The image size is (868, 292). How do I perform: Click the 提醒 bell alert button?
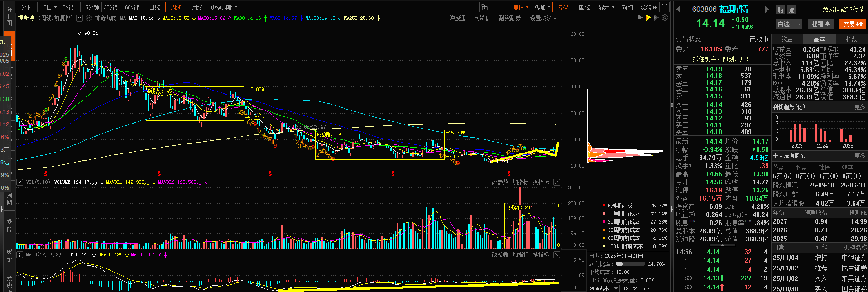(x=820, y=24)
